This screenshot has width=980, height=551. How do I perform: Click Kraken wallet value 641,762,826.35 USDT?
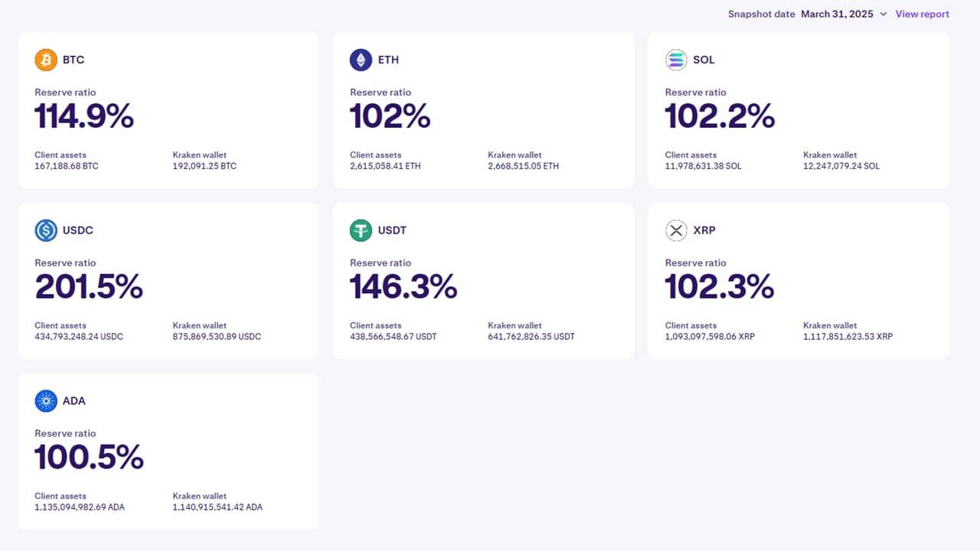pyautogui.click(x=531, y=337)
